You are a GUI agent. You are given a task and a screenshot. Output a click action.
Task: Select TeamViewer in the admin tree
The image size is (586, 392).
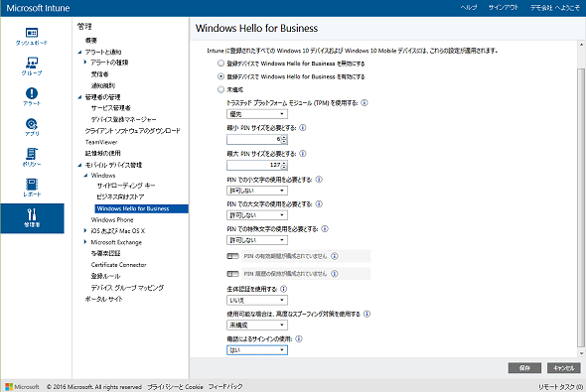pos(101,142)
